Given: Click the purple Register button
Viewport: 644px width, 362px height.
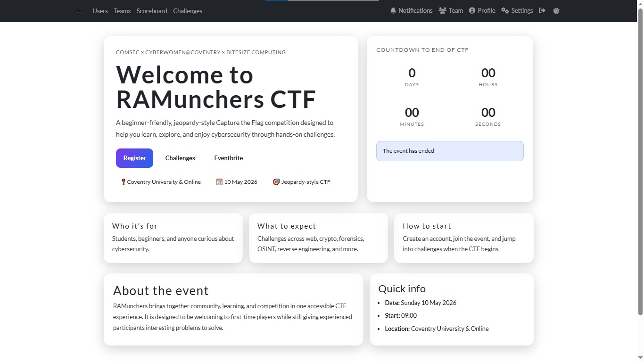Looking at the screenshot, I should [x=134, y=158].
